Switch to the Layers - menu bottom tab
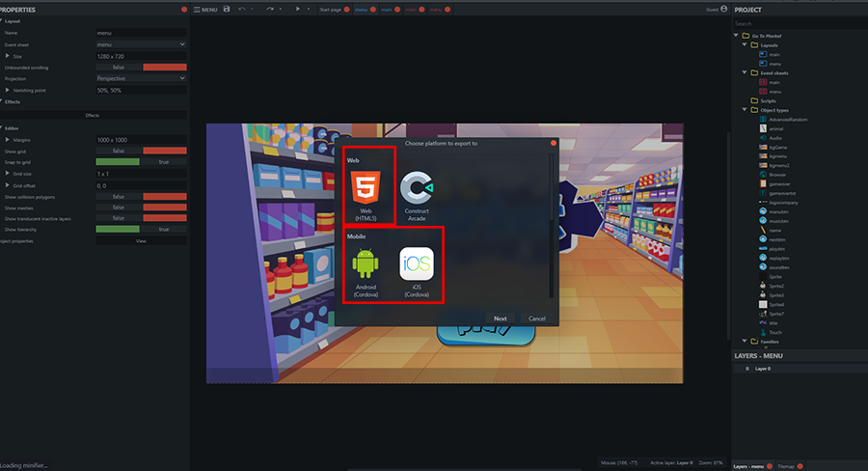Viewport: 868px width, 471px height. (x=748, y=466)
